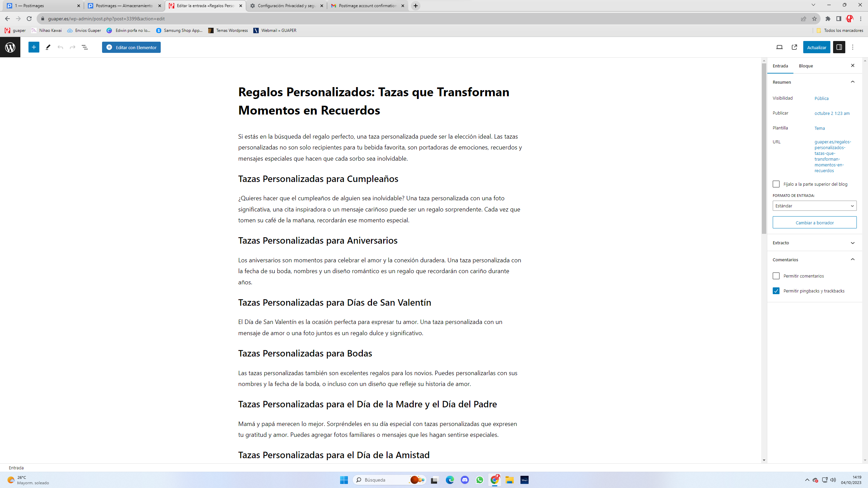Click heading Tazas Personalizadas para Bodas
Viewport: 868px width, 488px height.
tap(305, 353)
